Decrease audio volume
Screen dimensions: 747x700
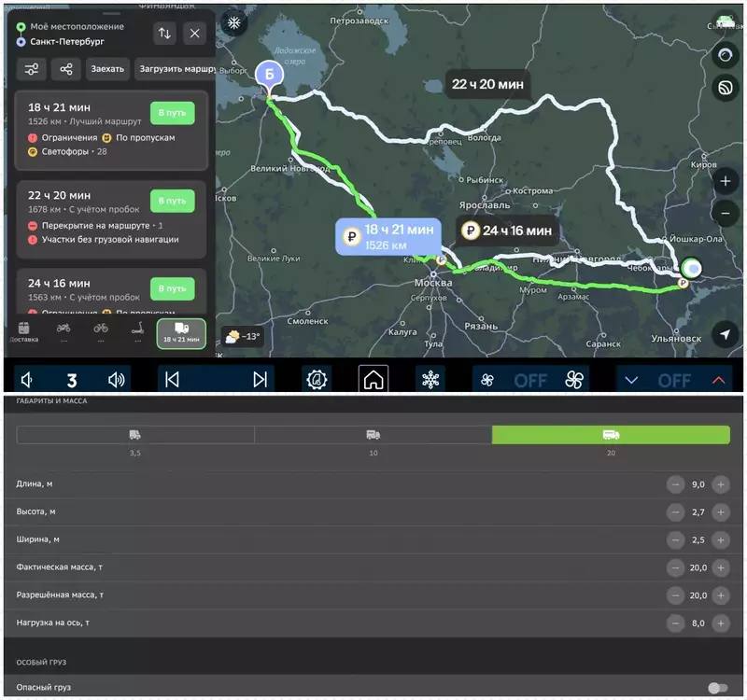click(x=27, y=380)
